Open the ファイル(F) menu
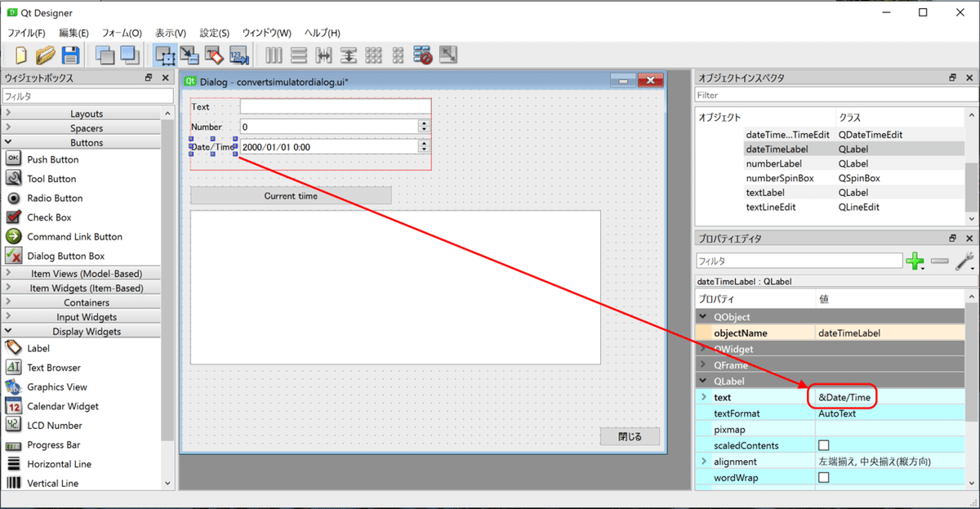The image size is (980, 509). pos(26,33)
